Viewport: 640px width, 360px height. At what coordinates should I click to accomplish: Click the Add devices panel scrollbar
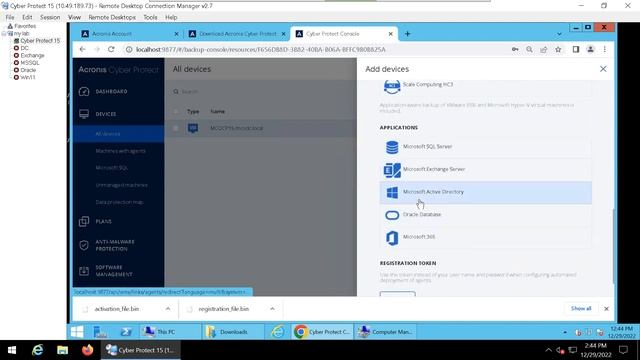[613, 247]
